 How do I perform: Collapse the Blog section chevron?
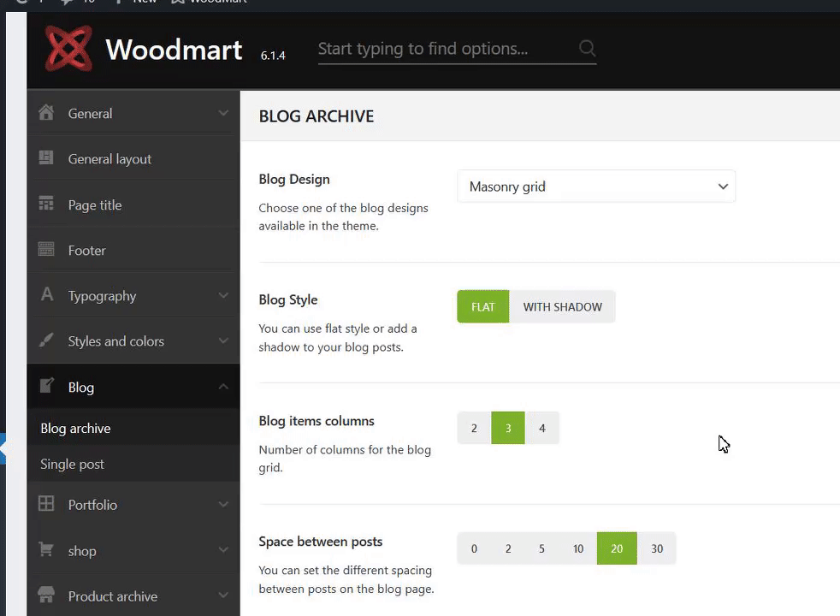[223, 387]
